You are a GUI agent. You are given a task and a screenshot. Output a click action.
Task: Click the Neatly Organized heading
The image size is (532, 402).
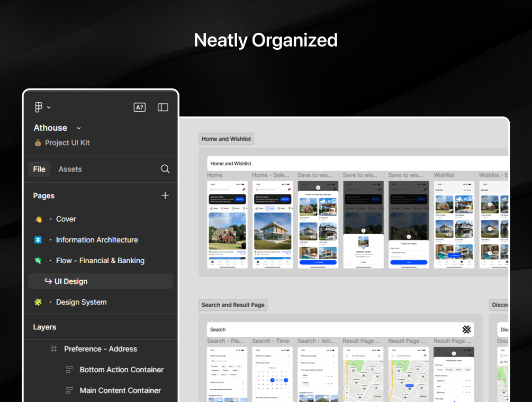pos(266,40)
